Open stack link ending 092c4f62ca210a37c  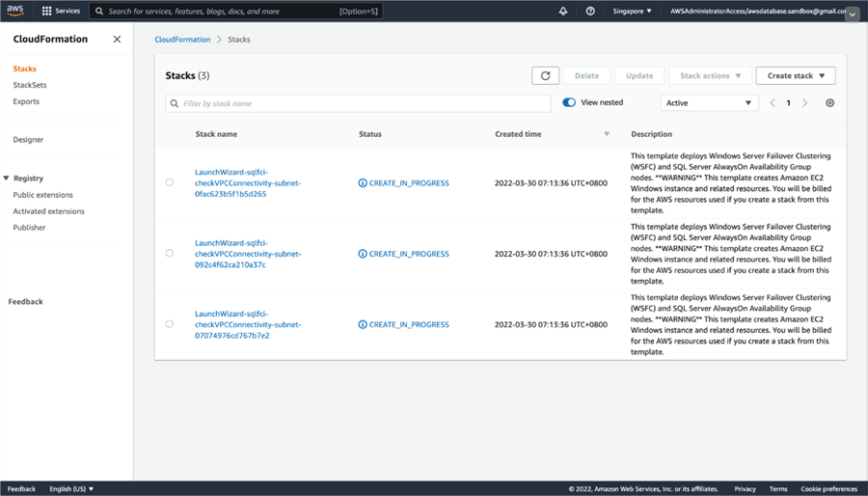coord(248,254)
